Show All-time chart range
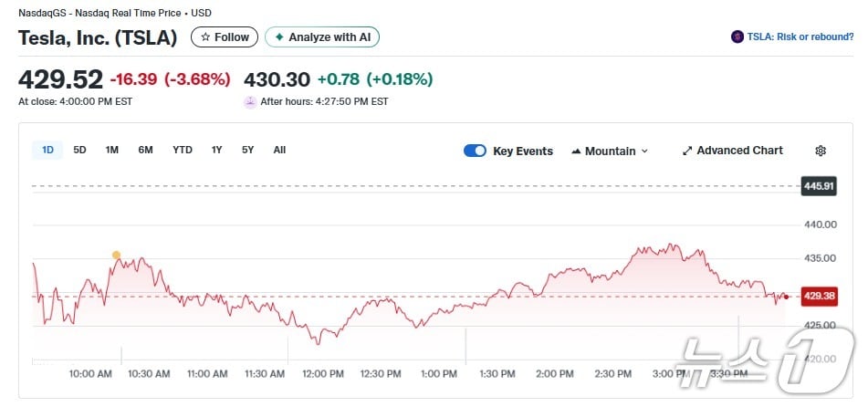The height and width of the screenshot is (407, 868). [279, 150]
